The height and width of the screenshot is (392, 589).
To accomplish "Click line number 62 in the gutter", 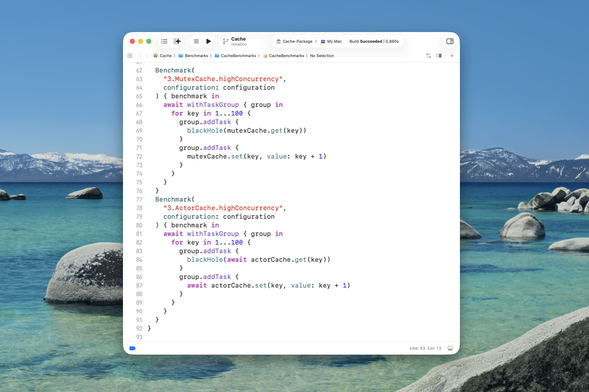I will 139,71.
